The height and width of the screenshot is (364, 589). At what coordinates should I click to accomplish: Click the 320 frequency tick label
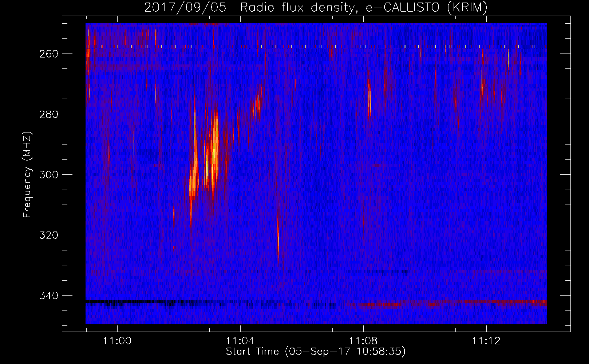(48, 235)
